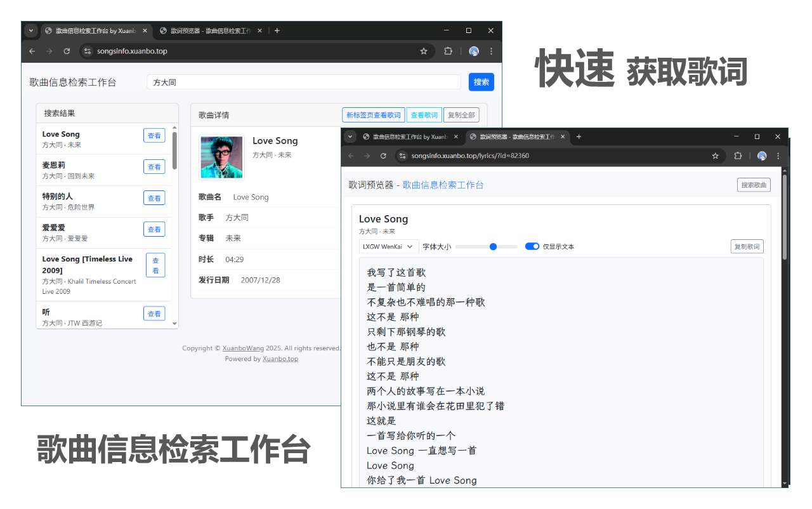
Task: Open Chrome's three-dot menu in the lyrics window
Action: tap(778, 155)
